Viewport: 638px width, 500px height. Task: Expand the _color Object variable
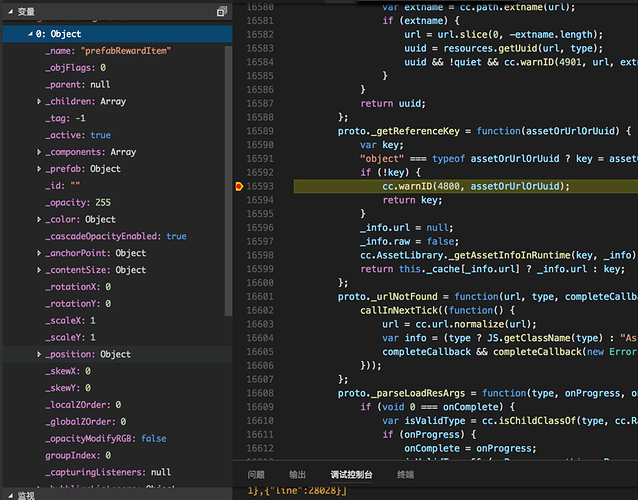click(x=39, y=219)
